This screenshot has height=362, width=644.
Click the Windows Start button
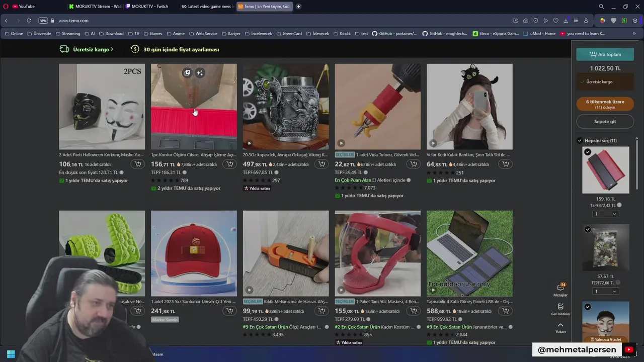tap(11, 354)
